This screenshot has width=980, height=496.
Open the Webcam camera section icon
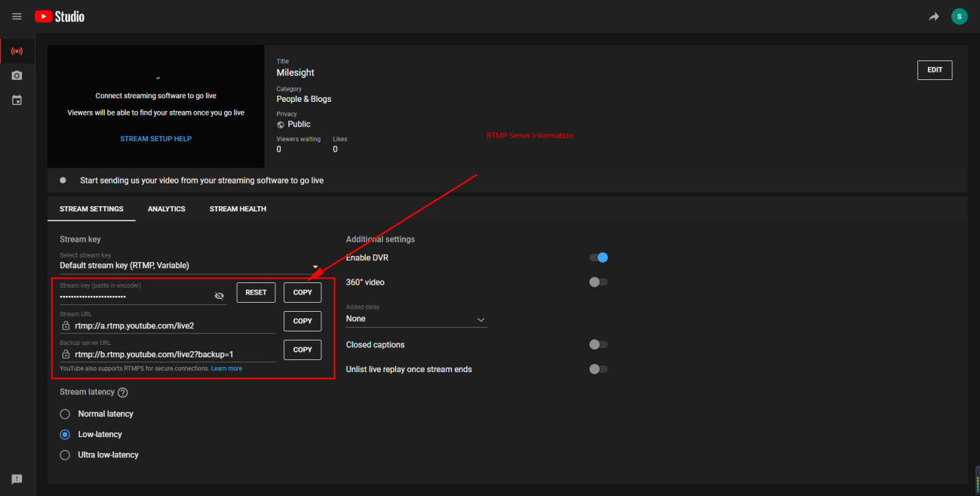click(17, 75)
